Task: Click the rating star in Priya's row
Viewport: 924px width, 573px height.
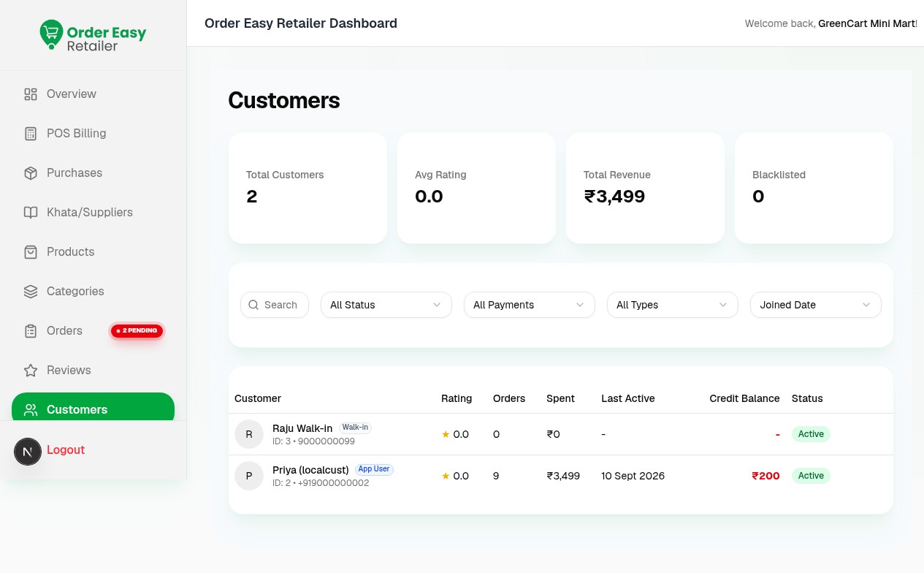Action: pos(446,476)
